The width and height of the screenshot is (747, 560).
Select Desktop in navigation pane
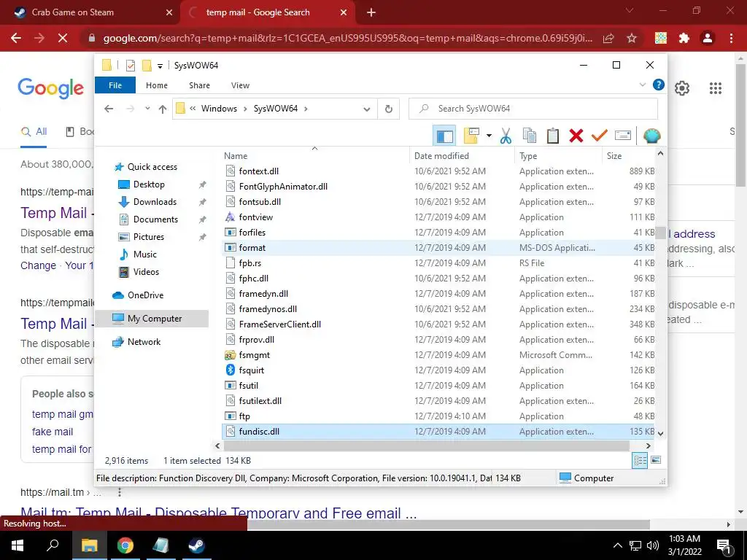click(149, 184)
